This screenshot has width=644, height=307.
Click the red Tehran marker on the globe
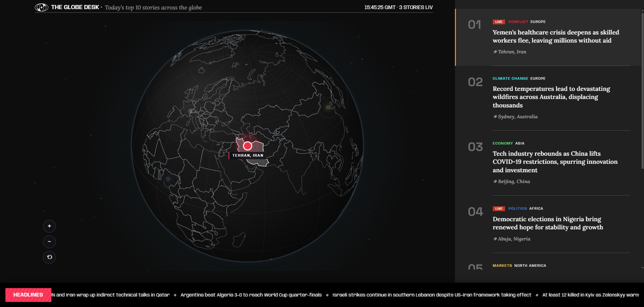coord(248,146)
